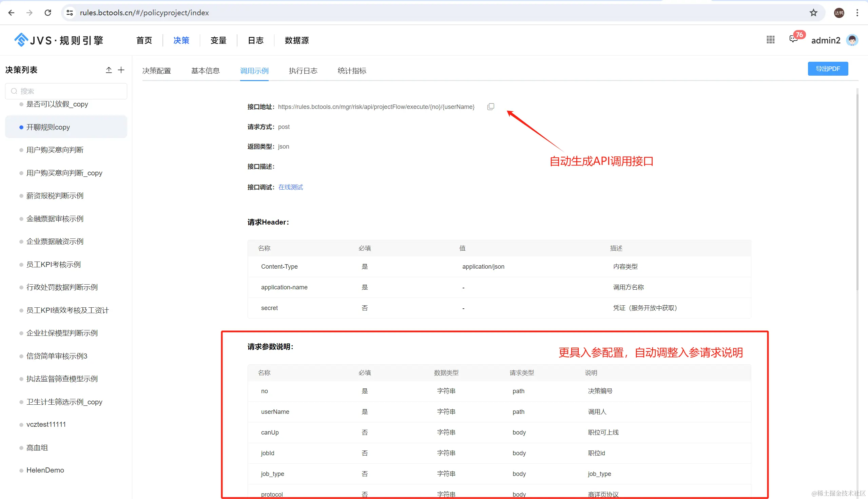Screen dimensions: 868x499
Task: Open the 变量 top menu
Action: pyautogui.click(x=218, y=40)
